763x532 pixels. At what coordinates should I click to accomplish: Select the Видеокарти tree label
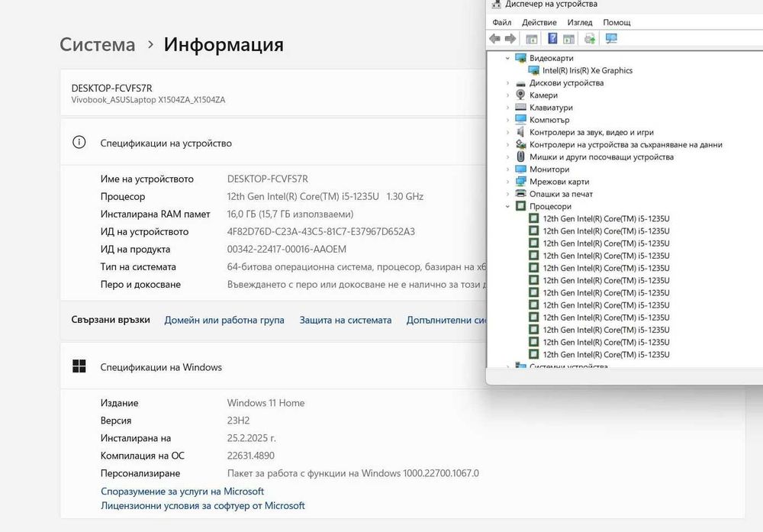tap(552, 58)
